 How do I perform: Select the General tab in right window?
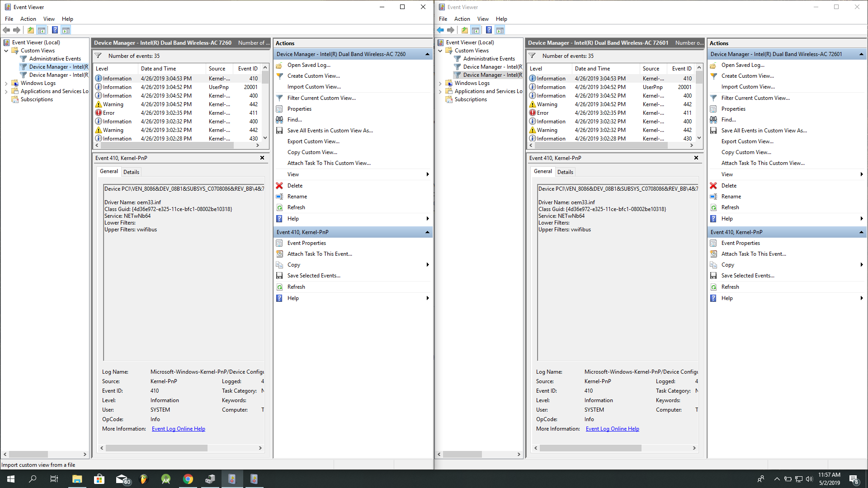542,171
